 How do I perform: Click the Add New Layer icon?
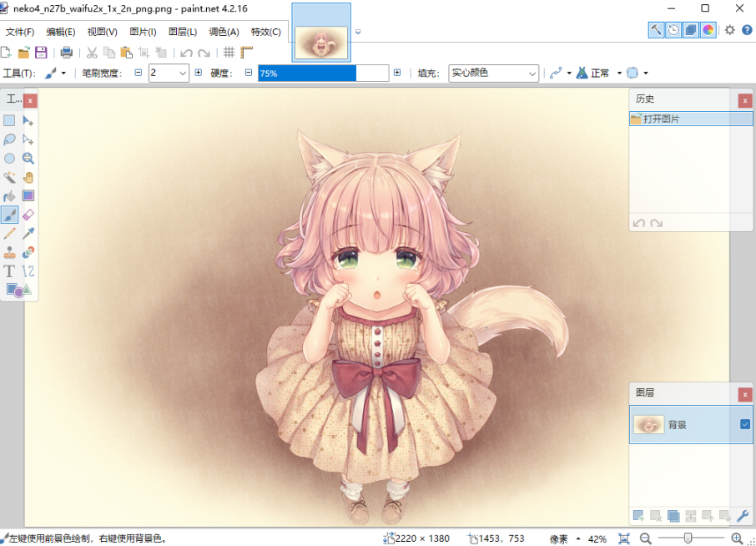point(638,516)
